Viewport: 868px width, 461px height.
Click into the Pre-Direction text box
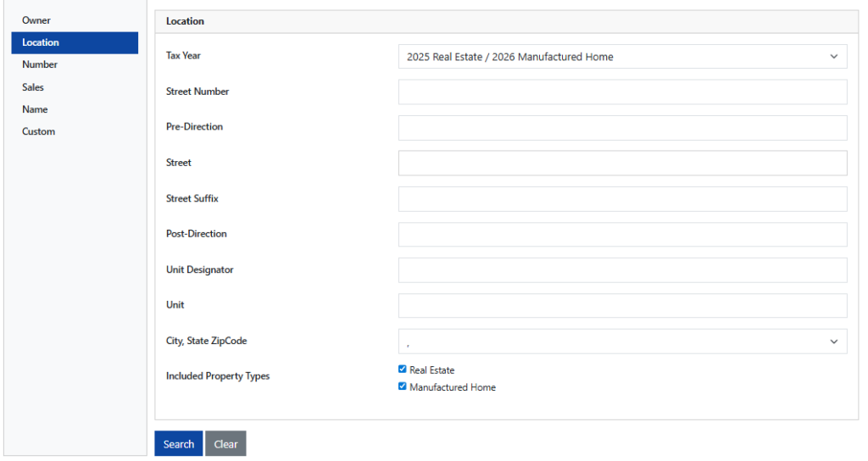coord(622,128)
